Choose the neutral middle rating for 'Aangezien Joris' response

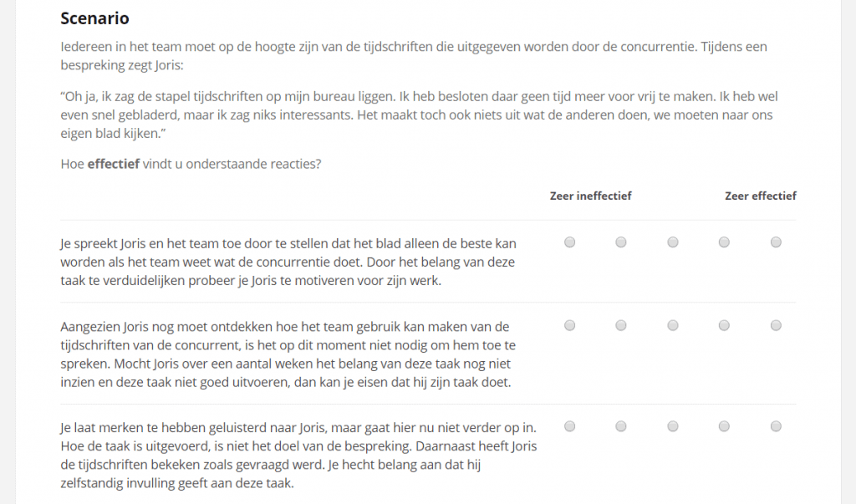click(x=673, y=325)
